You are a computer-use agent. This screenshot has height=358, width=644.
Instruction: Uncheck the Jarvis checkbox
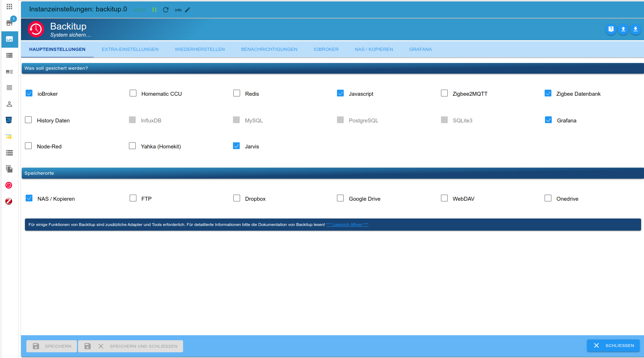[237, 146]
